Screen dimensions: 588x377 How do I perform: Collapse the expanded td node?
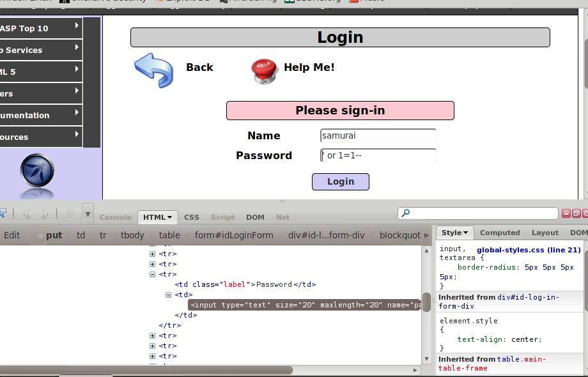click(x=168, y=295)
